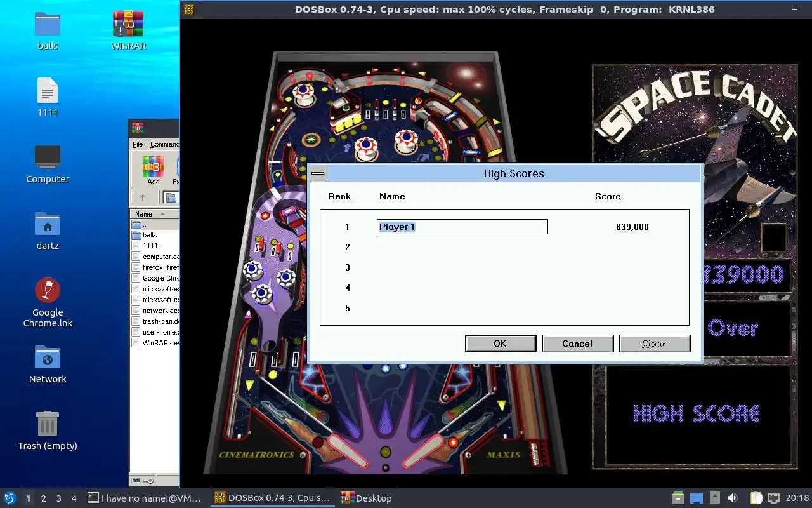Select the 'balls' folder row in WinRAR
Viewport: 812px width, 508px height.
click(154, 235)
